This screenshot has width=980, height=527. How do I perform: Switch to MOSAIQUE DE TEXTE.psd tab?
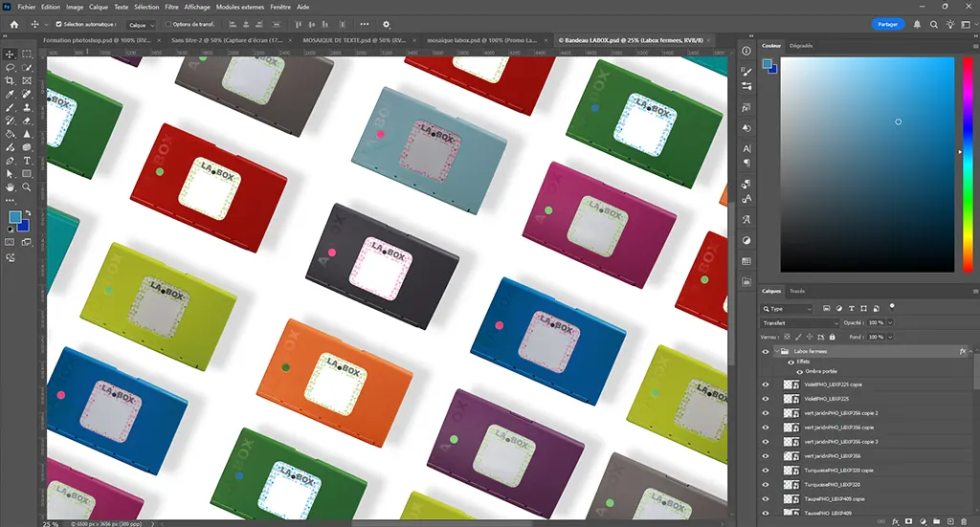[354, 40]
